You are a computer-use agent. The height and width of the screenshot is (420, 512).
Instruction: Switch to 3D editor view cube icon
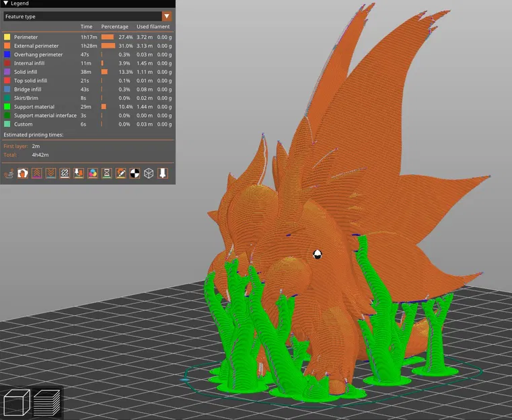(x=16, y=403)
